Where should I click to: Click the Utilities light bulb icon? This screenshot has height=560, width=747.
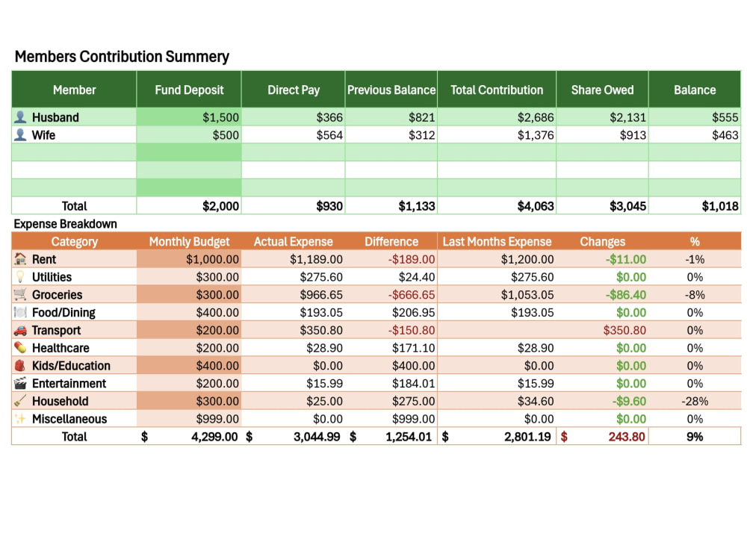20,277
